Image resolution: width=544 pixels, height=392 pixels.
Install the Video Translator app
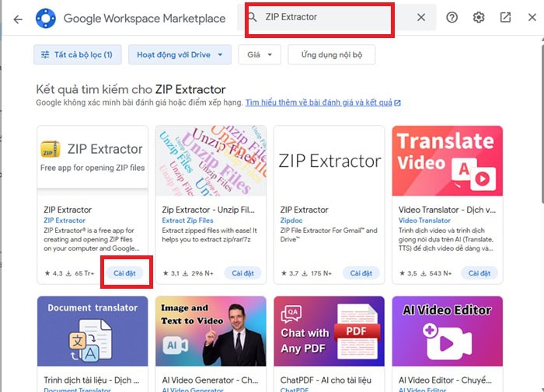(x=479, y=273)
